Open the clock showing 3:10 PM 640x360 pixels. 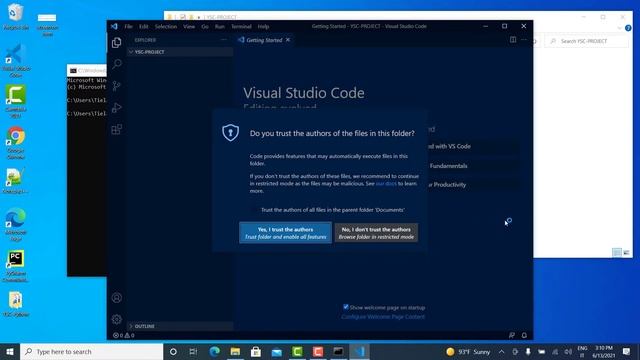(x=604, y=351)
